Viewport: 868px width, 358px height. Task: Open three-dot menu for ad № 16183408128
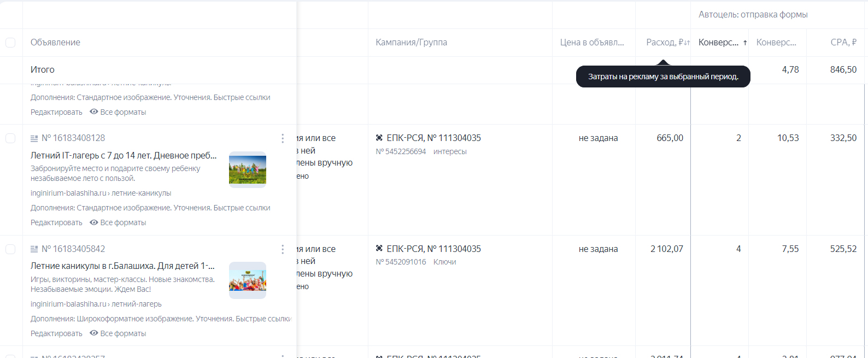coord(283,138)
